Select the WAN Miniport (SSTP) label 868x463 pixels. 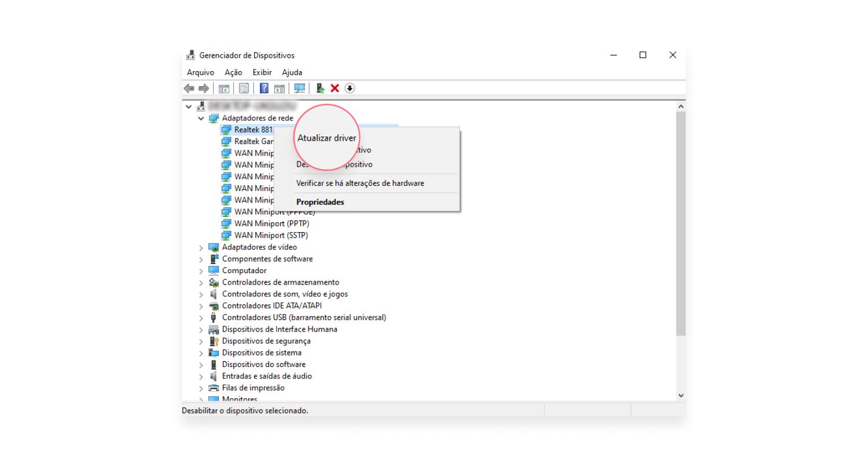pos(271,236)
